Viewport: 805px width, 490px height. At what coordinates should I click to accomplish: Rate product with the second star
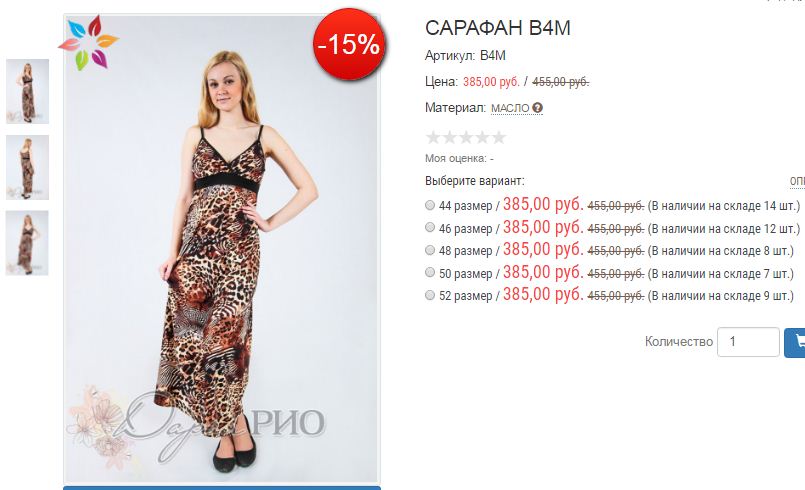(x=450, y=137)
